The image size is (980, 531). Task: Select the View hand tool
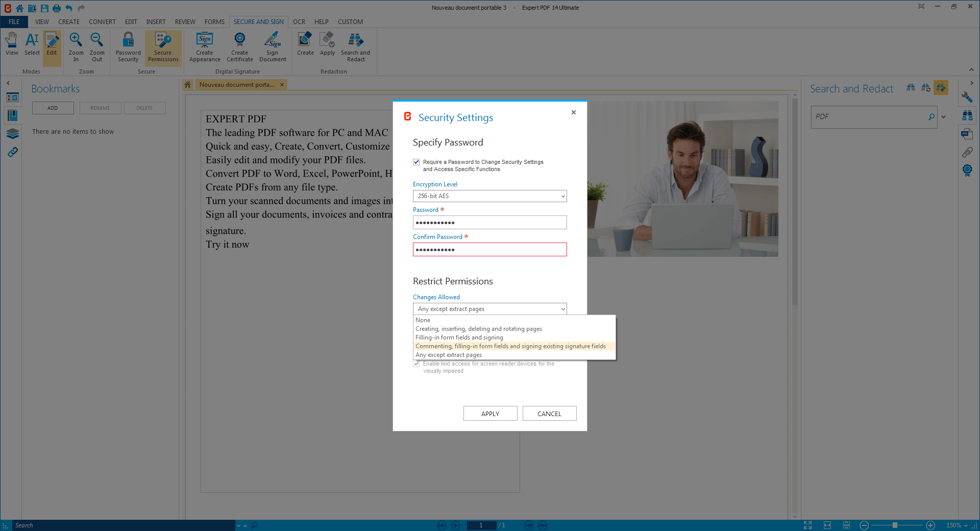(12, 44)
